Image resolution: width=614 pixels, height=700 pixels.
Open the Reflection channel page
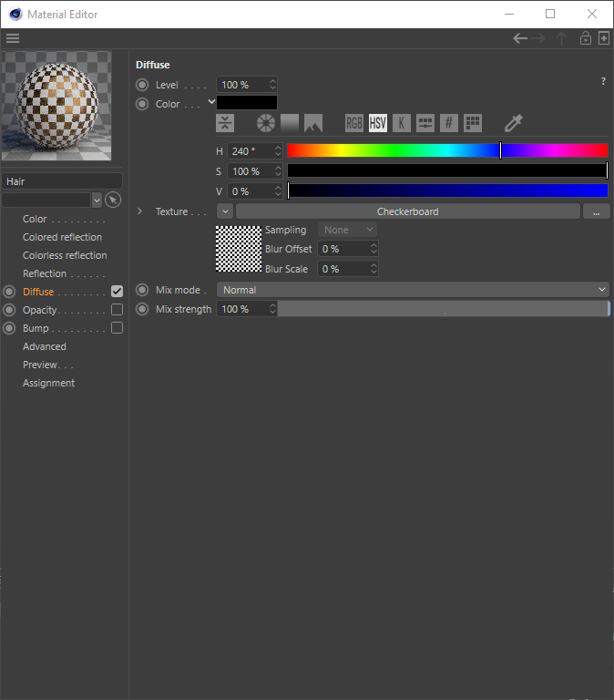(45, 273)
